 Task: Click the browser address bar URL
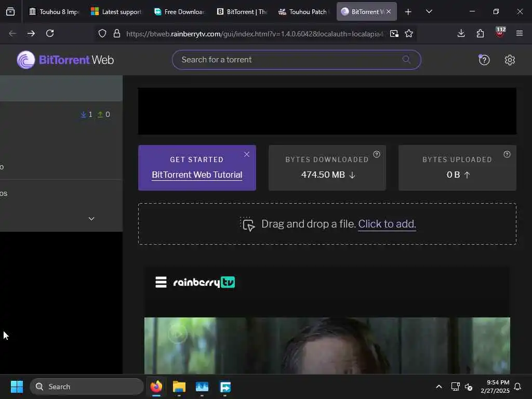255,34
